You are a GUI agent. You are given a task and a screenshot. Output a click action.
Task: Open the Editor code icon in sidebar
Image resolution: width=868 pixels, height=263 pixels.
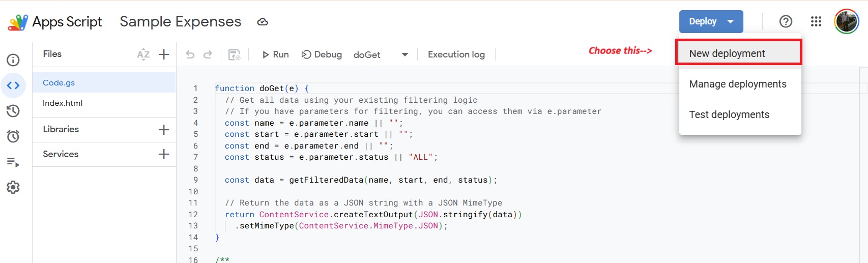pos(13,85)
